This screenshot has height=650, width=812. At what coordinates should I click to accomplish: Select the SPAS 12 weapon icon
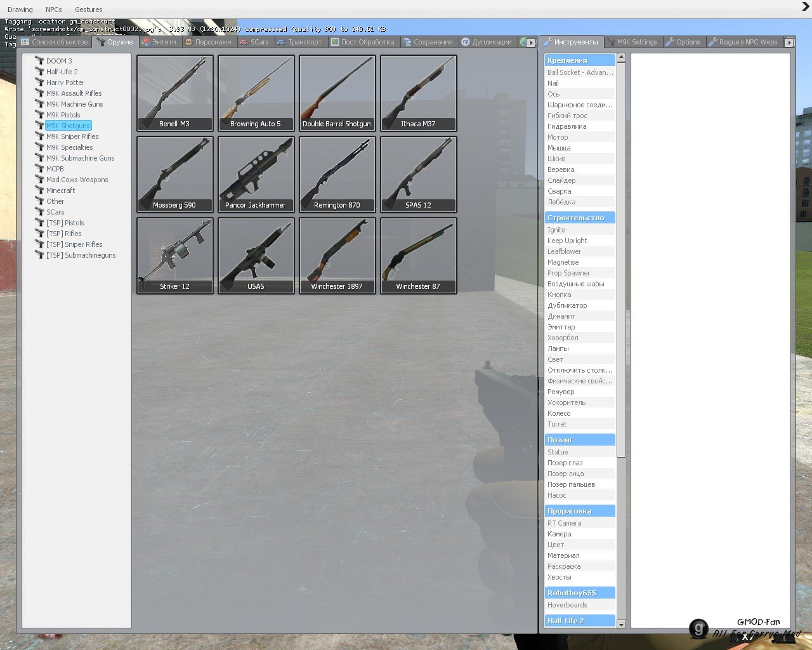(419, 174)
